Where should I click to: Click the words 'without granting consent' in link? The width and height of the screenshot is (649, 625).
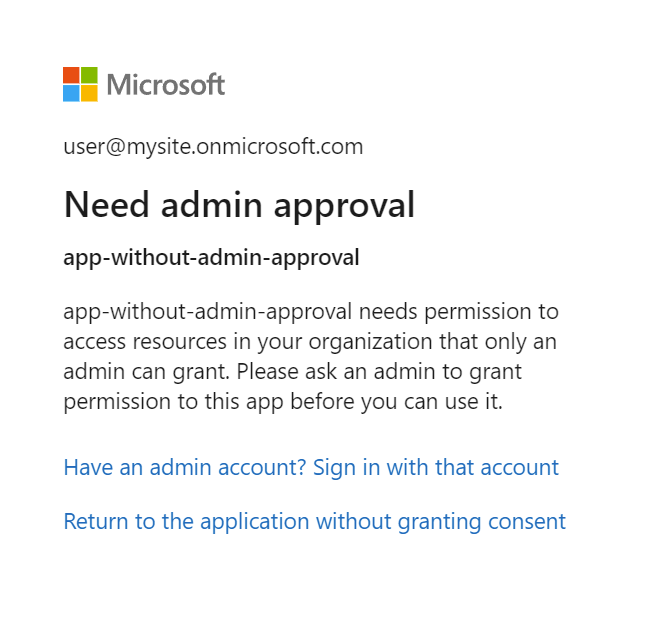[x=452, y=521]
